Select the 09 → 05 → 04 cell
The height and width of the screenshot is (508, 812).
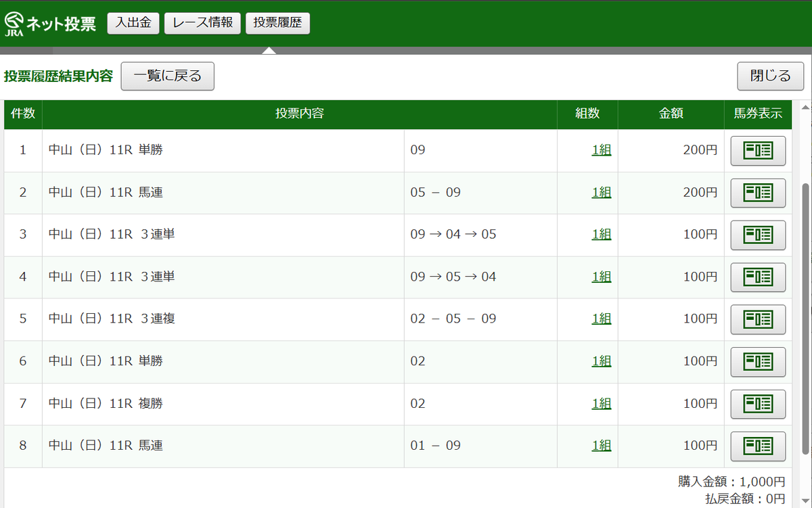[x=480, y=277]
